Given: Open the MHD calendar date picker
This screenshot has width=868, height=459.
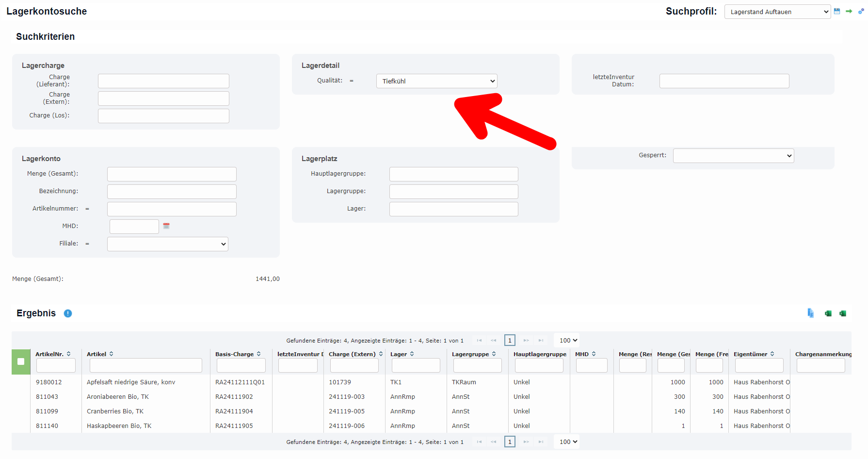Looking at the screenshot, I should click(166, 226).
